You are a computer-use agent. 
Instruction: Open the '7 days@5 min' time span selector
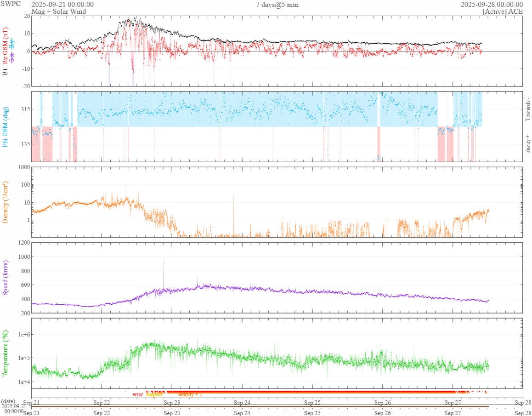(x=277, y=5)
